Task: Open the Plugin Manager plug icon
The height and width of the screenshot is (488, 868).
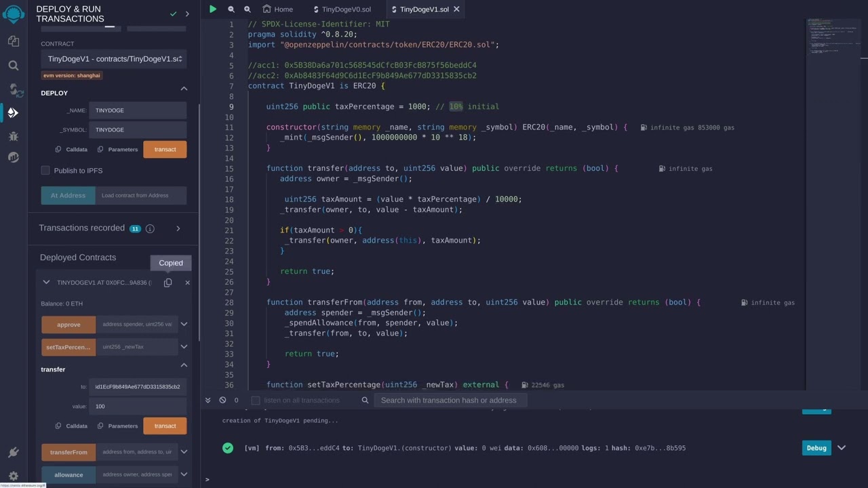Action: click(13, 452)
